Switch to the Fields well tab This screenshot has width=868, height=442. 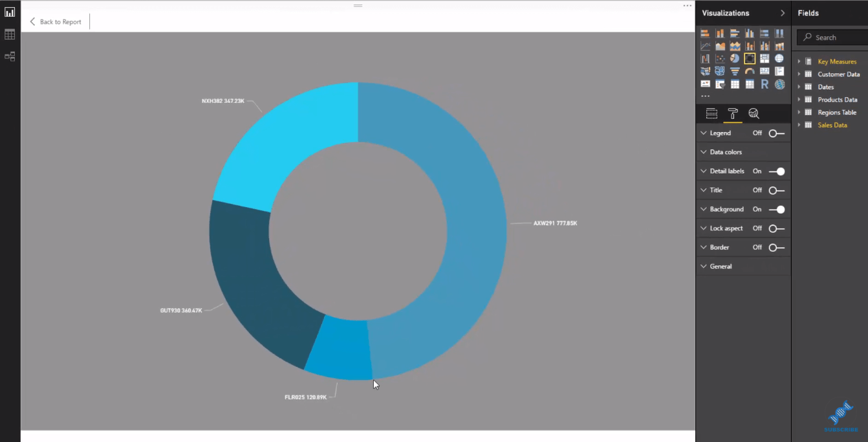[711, 114]
